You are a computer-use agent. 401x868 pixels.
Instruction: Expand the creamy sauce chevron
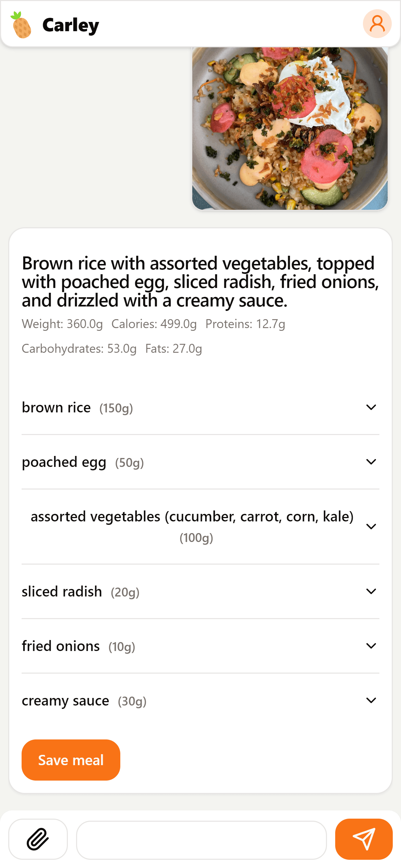[371, 700]
